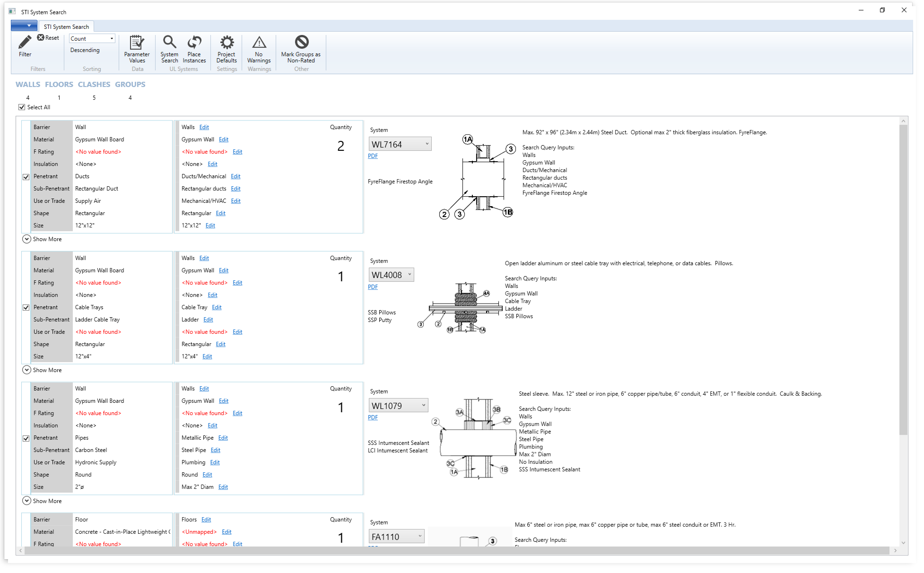Switch to the FLOORS tab
The height and width of the screenshot is (573, 924).
click(x=59, y=85)
